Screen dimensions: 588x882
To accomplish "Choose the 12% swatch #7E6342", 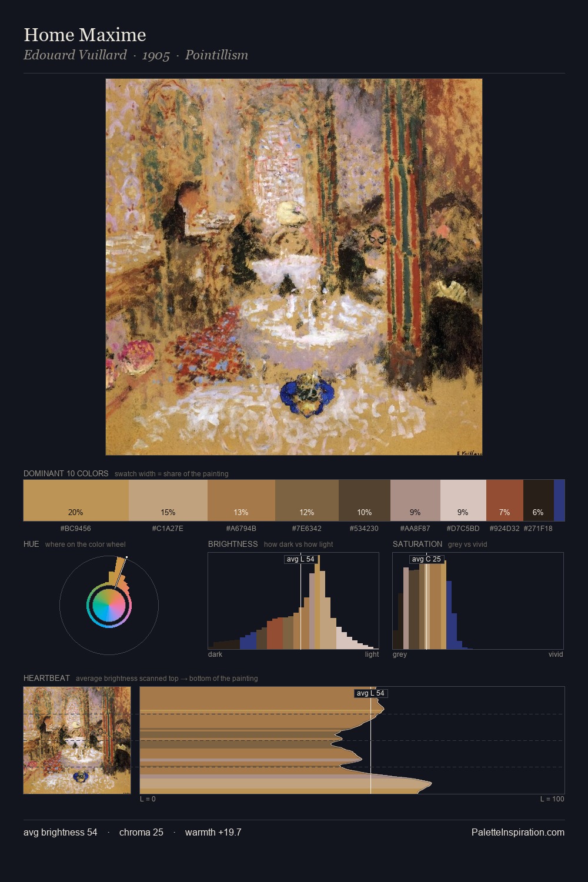I will click(307, 500).
